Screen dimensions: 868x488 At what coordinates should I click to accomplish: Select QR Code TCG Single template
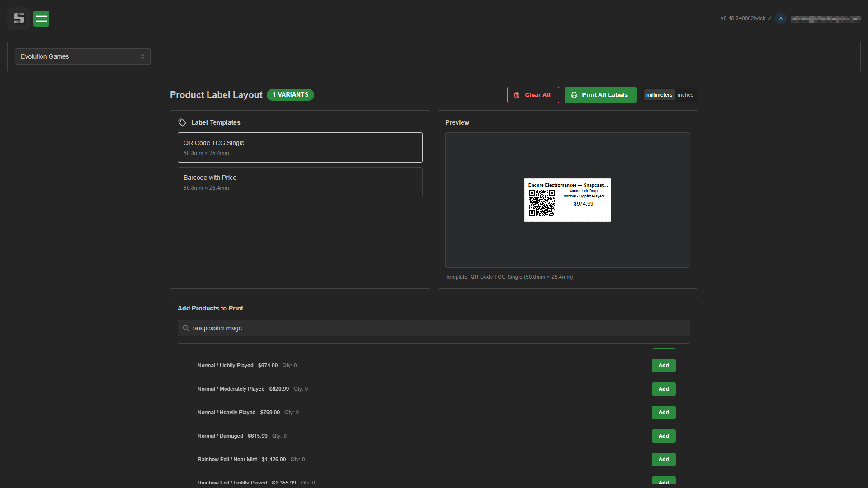[300, 147]
